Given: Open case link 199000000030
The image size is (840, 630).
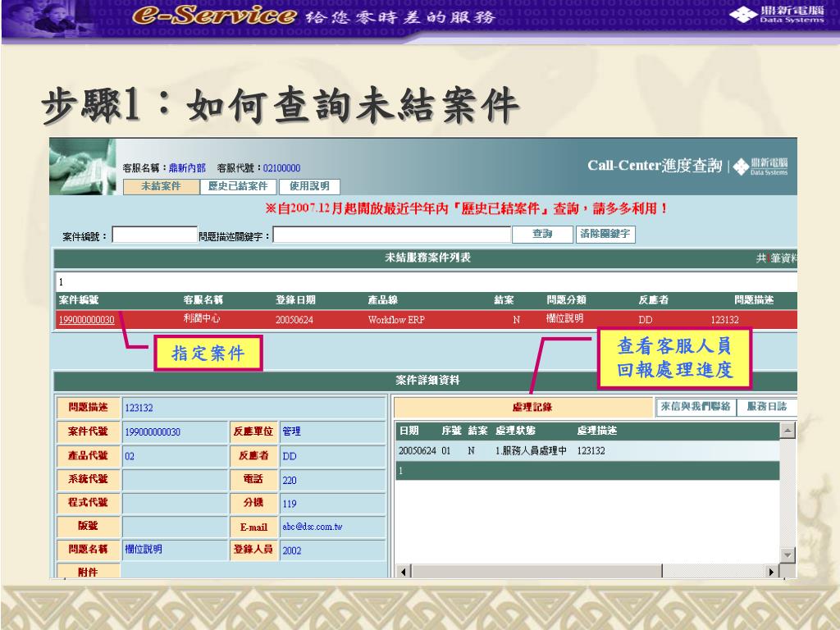Looking at the screenshot, I should point(86,320).
